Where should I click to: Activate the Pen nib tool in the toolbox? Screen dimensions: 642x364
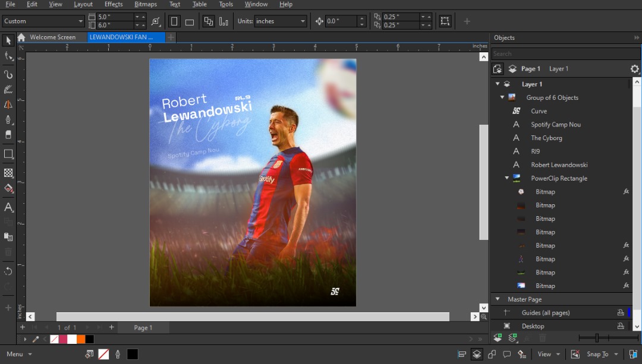tap(8, 119)
